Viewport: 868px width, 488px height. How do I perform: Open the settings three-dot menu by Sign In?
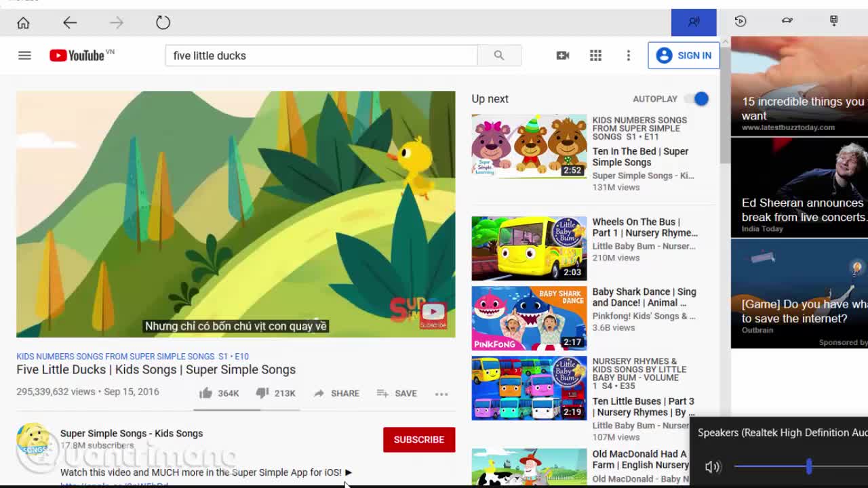click(628, 56)
